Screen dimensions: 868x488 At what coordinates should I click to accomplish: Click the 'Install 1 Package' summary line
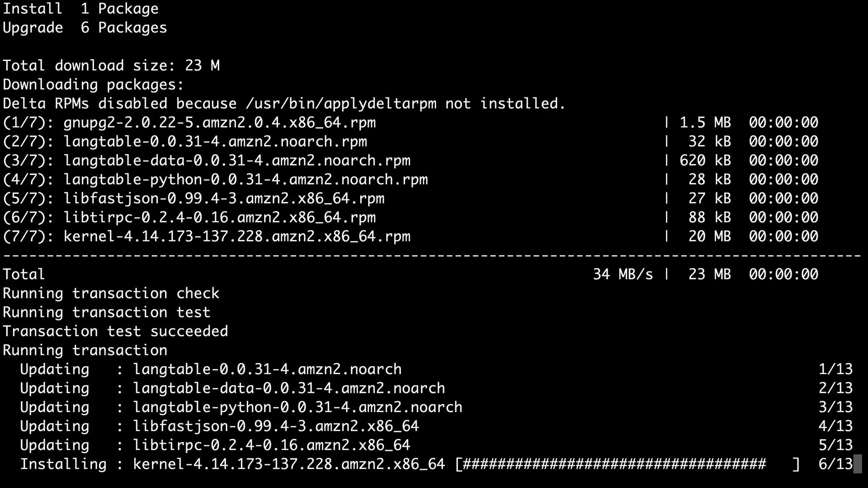pos(80,9)
